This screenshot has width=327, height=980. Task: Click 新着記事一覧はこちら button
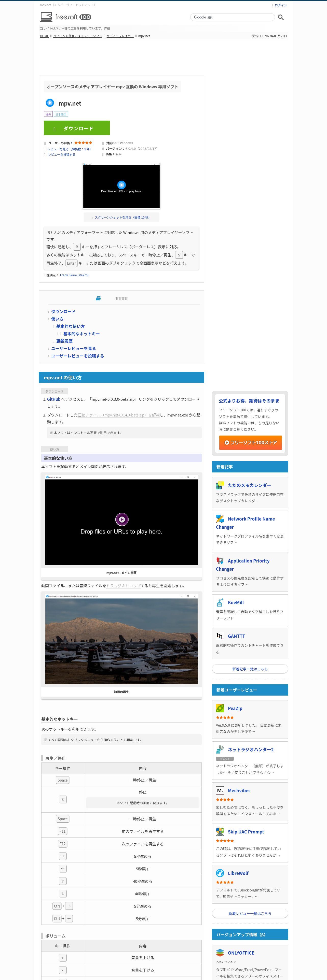pos(250,669)
